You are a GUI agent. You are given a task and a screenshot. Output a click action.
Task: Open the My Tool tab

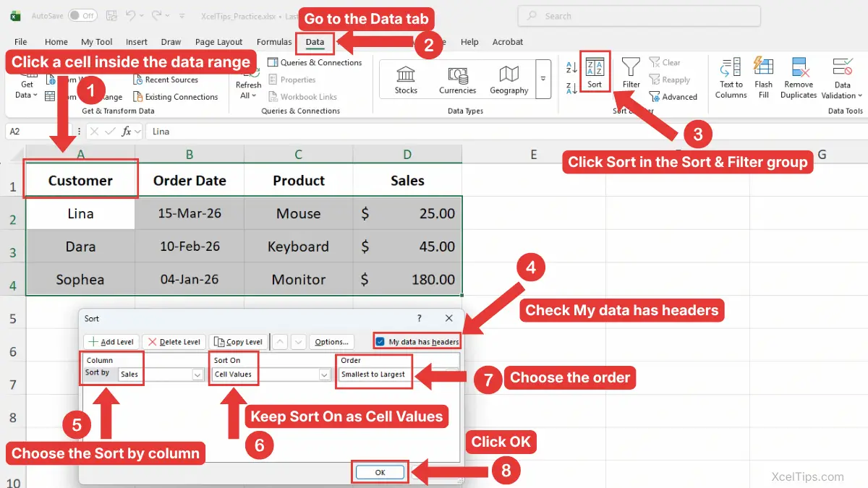point(97,42)
